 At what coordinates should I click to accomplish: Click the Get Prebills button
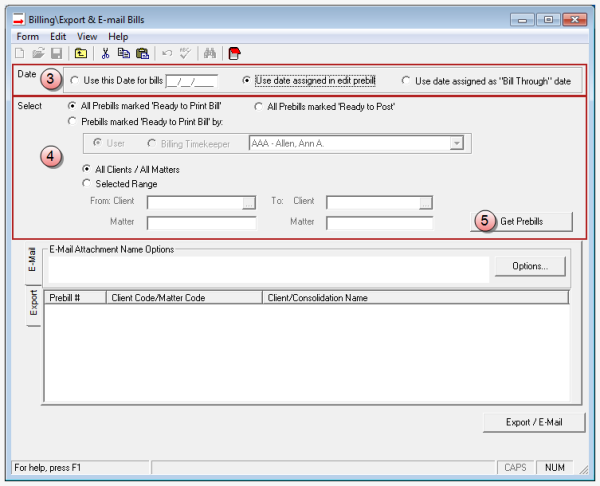521,222
